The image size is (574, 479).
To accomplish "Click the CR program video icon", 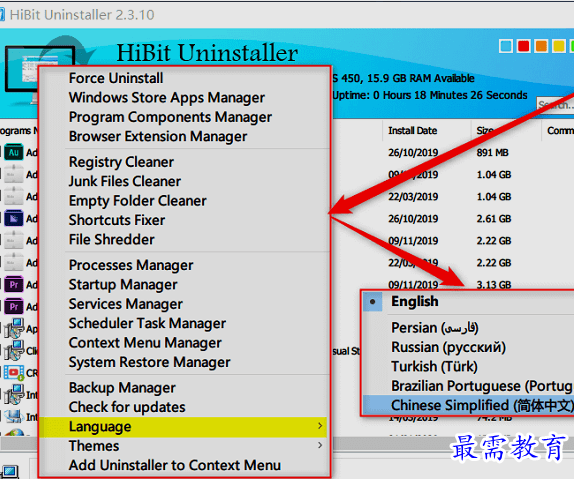I will 14,373.
